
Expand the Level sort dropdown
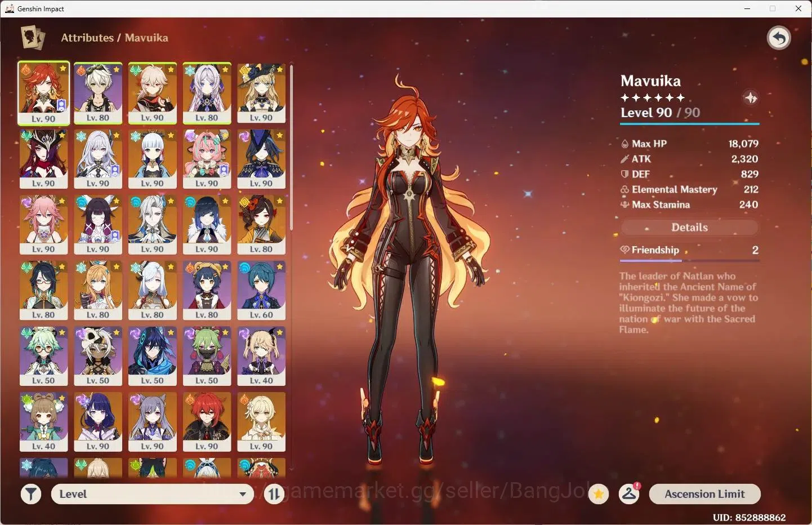(x=152, y=494)
